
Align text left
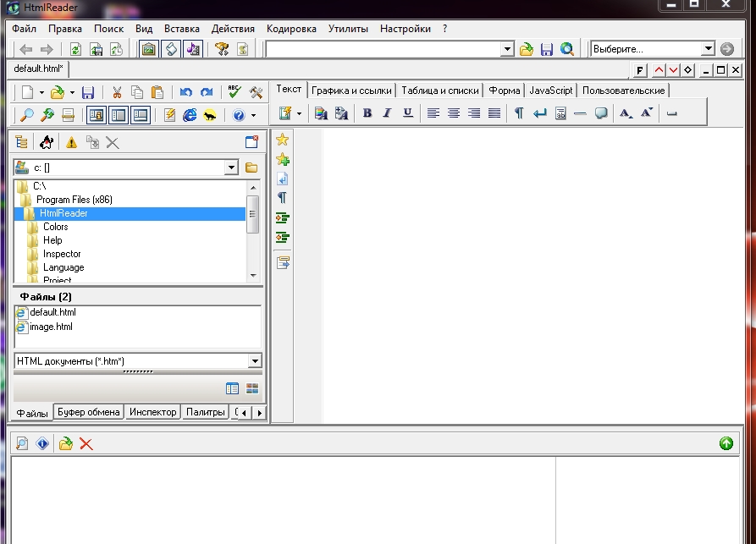[433, 113]
